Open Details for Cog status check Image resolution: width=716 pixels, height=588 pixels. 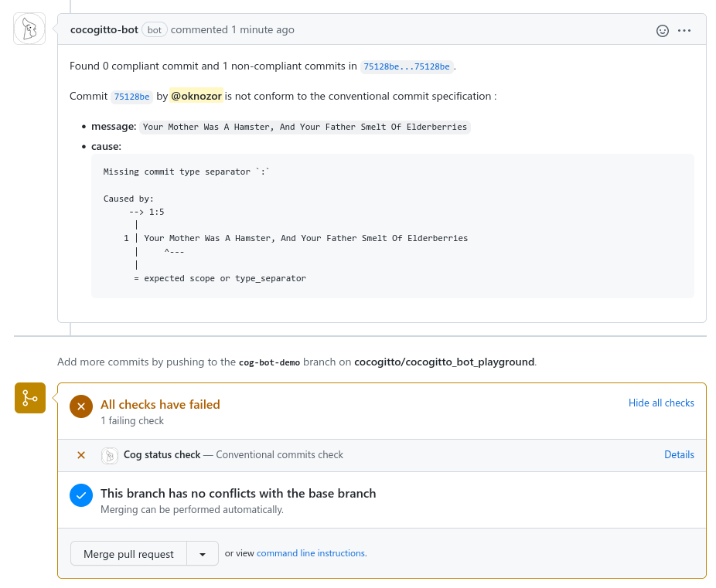679,455
